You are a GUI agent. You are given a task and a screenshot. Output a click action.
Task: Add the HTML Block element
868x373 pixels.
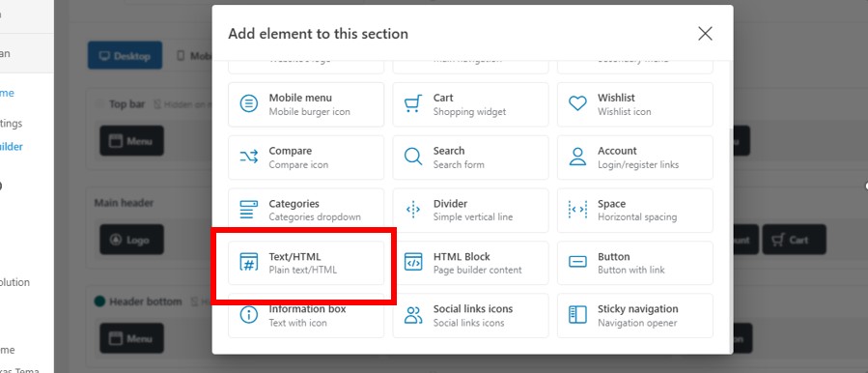point(470,263)
